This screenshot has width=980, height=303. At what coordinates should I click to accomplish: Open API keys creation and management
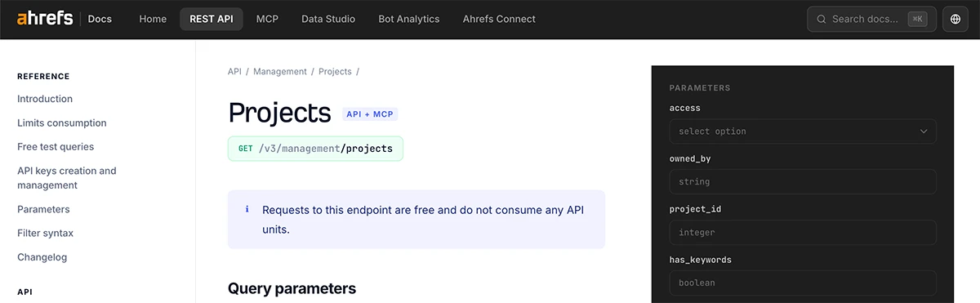point(67,178)
